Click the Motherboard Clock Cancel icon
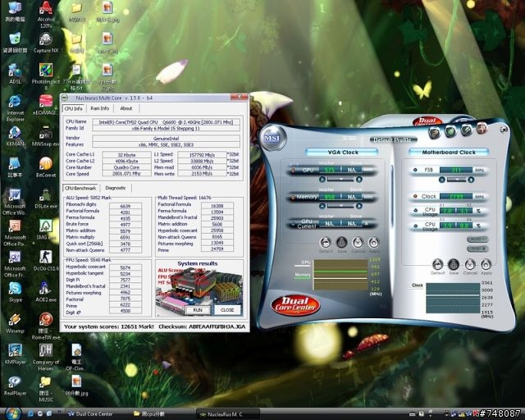The image size is (525, 420). tap(470, 264)
